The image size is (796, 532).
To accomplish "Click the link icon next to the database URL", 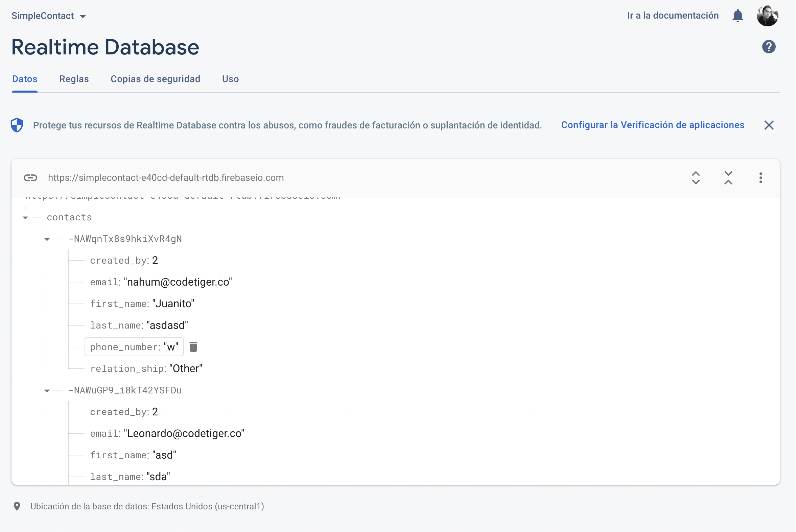I will 30,177.
